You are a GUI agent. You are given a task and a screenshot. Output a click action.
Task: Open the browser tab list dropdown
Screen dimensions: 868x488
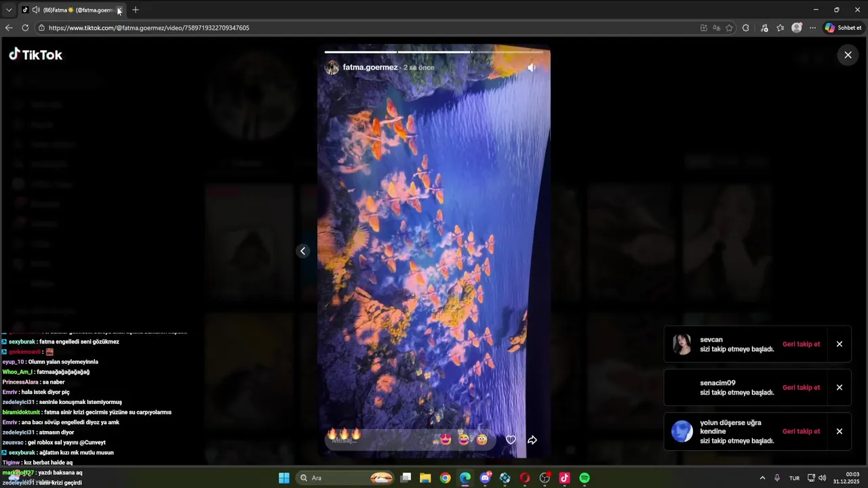[9, 10]
